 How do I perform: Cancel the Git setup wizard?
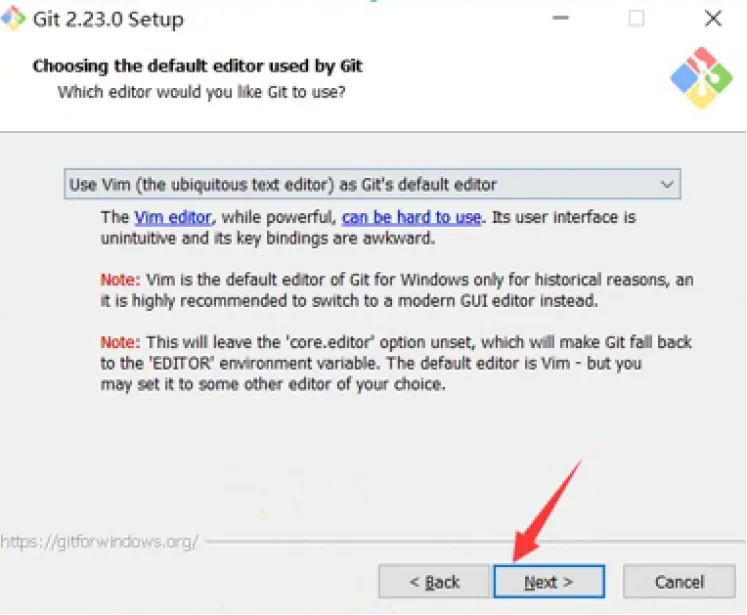pyautogui.click(x=679, y=581)
